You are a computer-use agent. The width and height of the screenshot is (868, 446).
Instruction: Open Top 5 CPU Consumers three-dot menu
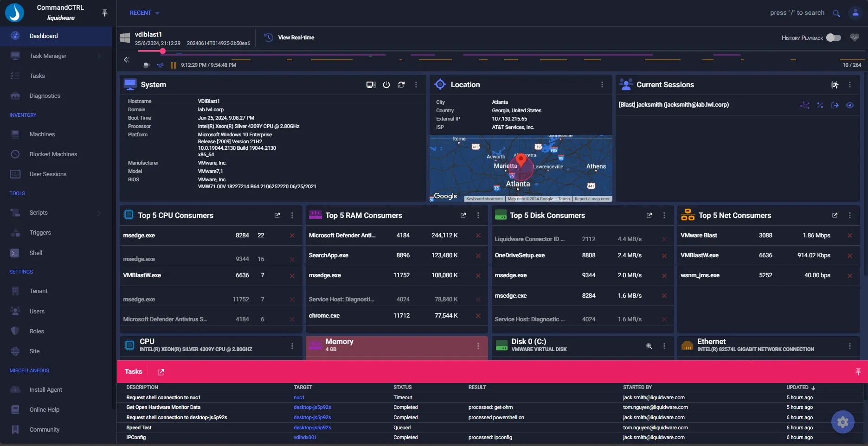292,215
